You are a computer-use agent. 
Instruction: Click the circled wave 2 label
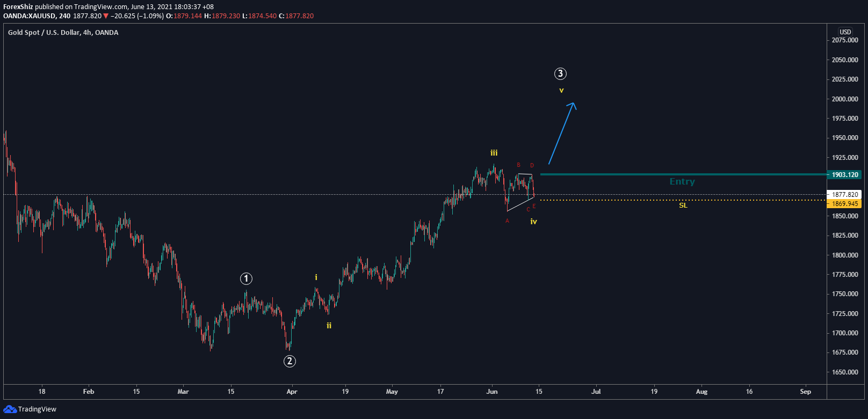coord(290,361)
